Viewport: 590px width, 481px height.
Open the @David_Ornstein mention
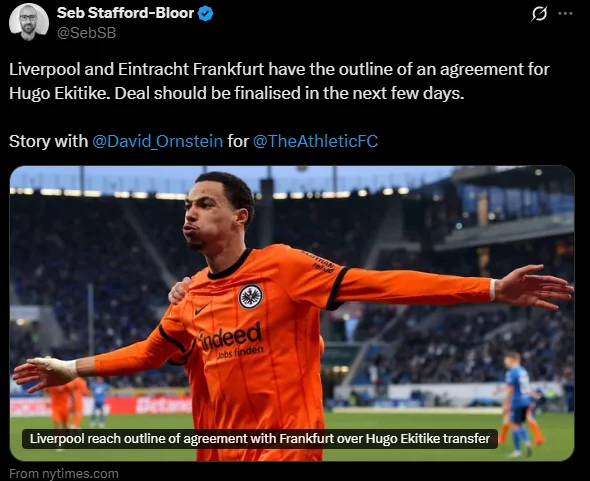(157, 141)
